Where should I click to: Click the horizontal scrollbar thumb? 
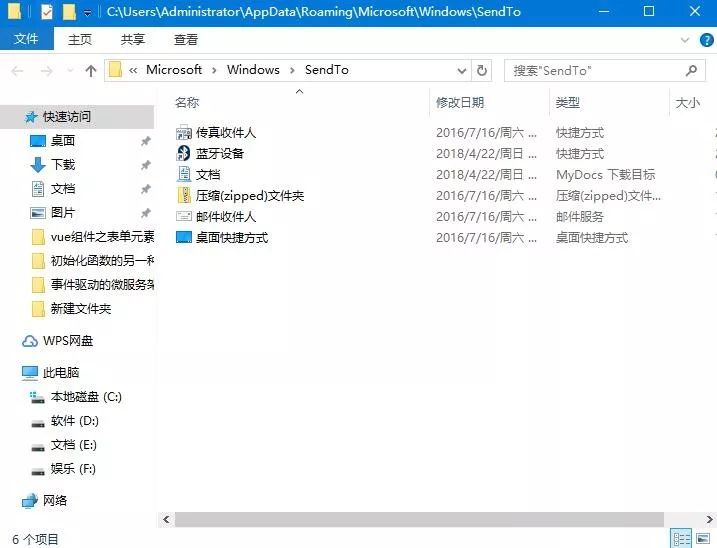pyautogui.click(x=419, y=519)
